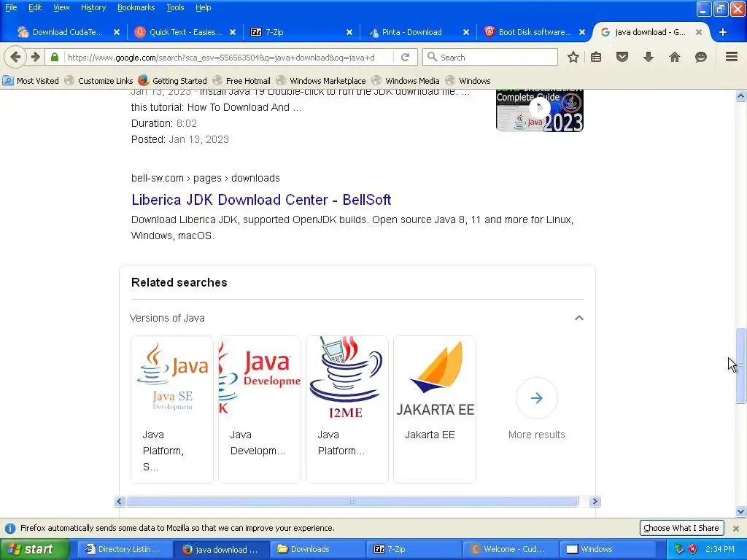
Task: Open the Getting Started bookmark
Action: click(172, 80)
